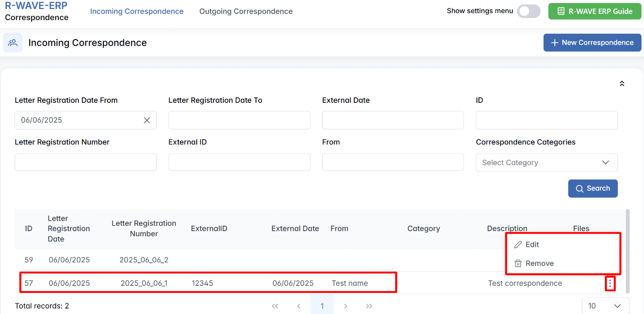
Task: Expand the page size dropdown showing 10
Action: [605, 306]
